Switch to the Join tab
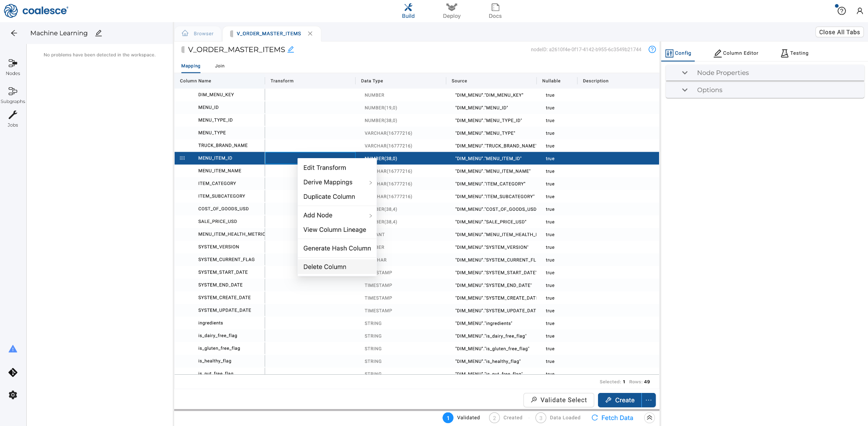This screenshot has height=426, width=868. click(x=220, y=66)
